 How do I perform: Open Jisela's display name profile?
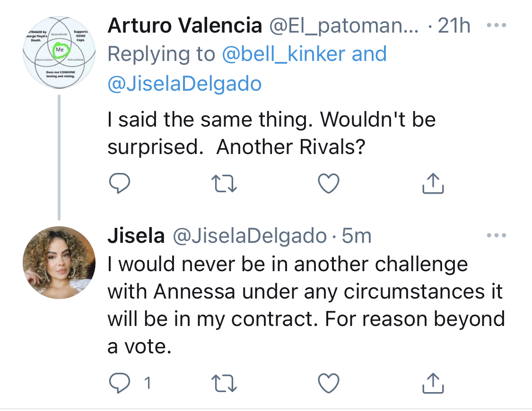coord(136,235)
